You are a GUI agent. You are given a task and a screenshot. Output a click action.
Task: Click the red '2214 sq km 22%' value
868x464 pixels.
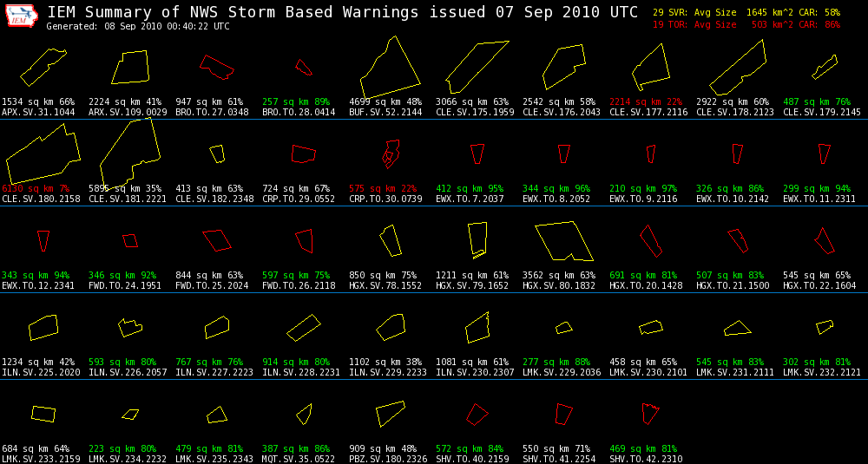tap(646, 101)
